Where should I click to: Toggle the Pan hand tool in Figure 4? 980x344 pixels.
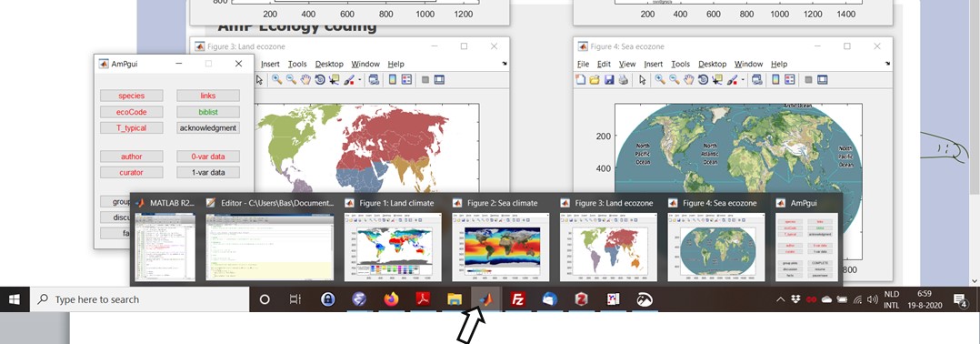coord(689,80)
